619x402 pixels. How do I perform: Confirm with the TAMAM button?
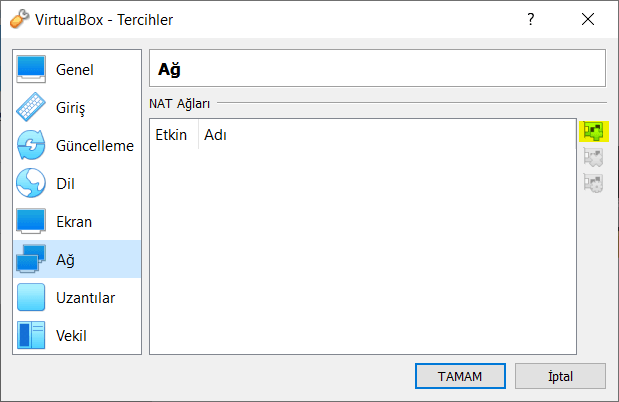[460, 376]
